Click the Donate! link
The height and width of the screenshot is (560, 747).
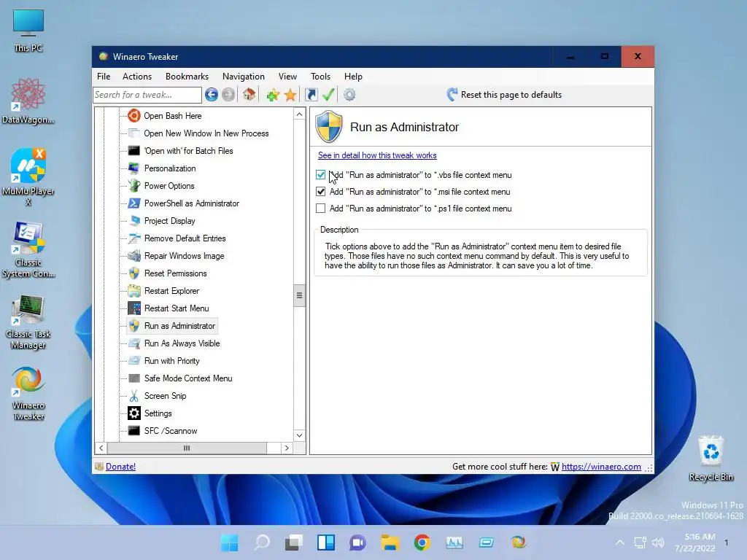(x=120, y=467)
